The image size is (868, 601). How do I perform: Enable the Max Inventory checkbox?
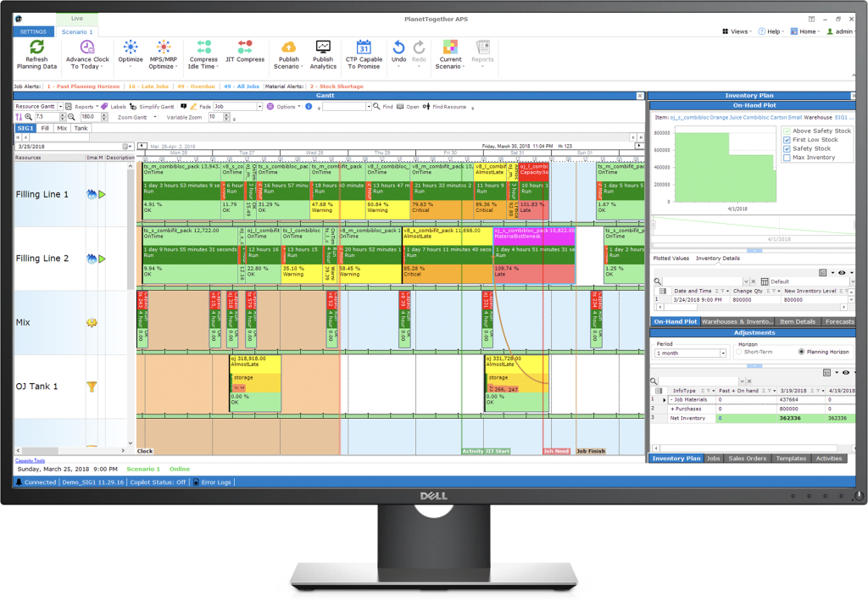click(787, 158)
